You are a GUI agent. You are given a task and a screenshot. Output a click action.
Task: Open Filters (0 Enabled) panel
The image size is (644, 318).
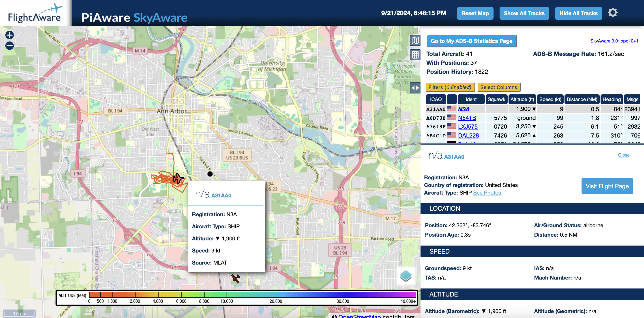point(450,87)
